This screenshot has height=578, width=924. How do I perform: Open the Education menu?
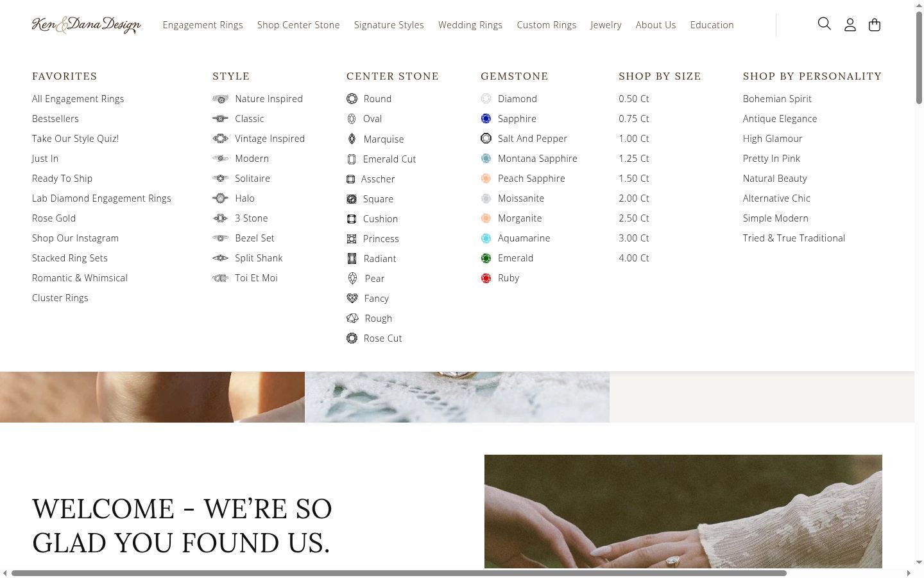click(712, 25)
